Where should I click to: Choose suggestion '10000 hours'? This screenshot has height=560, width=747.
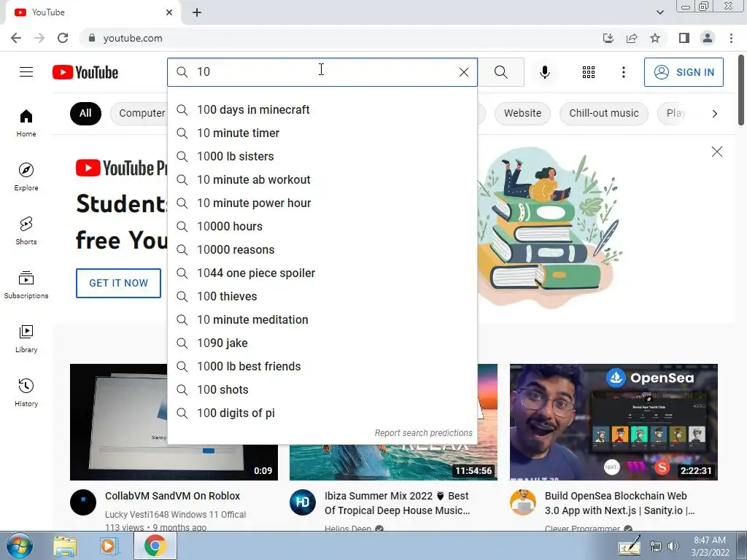[322, 226]
